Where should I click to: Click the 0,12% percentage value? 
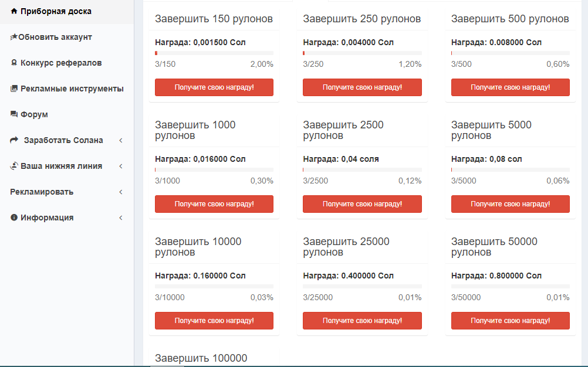410,181
